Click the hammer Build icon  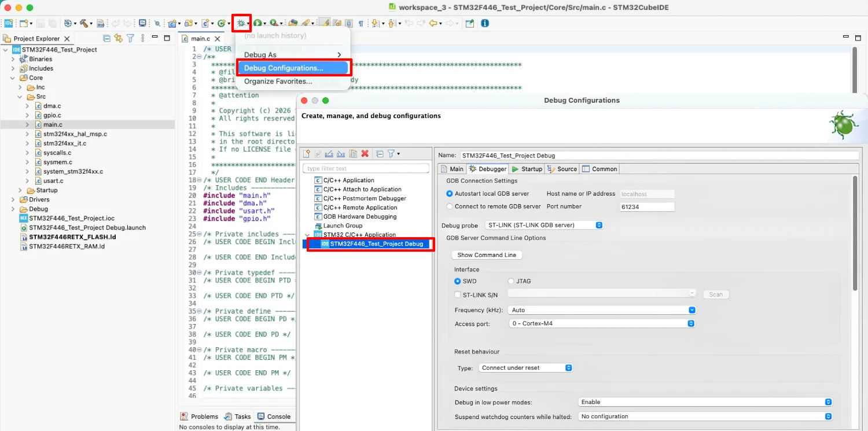click(x=84, y=23)
